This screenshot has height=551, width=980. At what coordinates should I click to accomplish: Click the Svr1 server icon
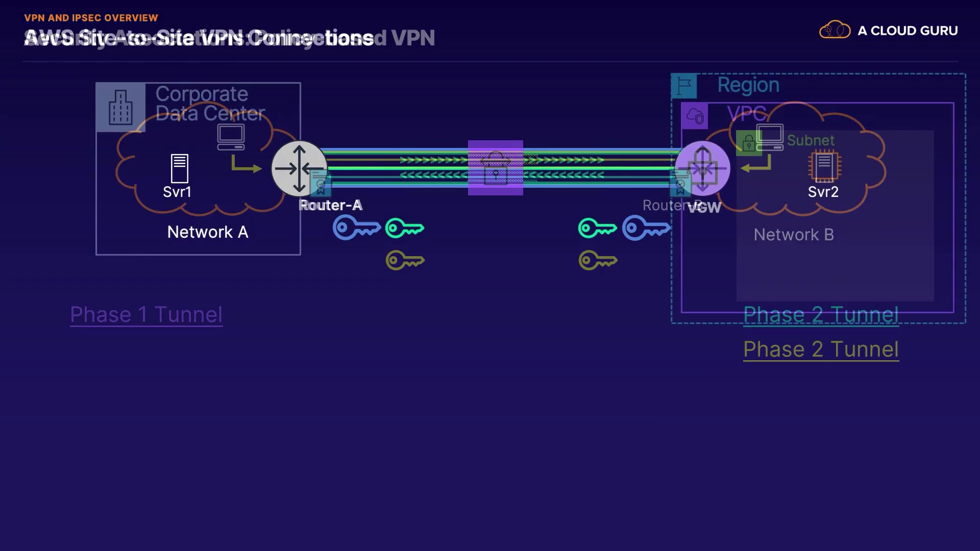(x=179, y=169)
